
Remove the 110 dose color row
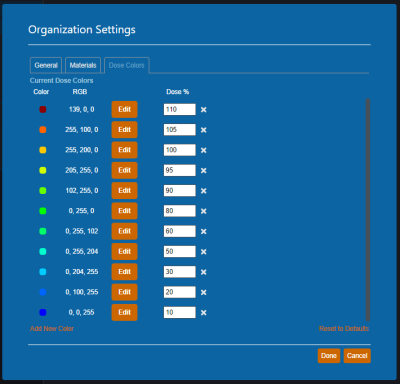204,110
